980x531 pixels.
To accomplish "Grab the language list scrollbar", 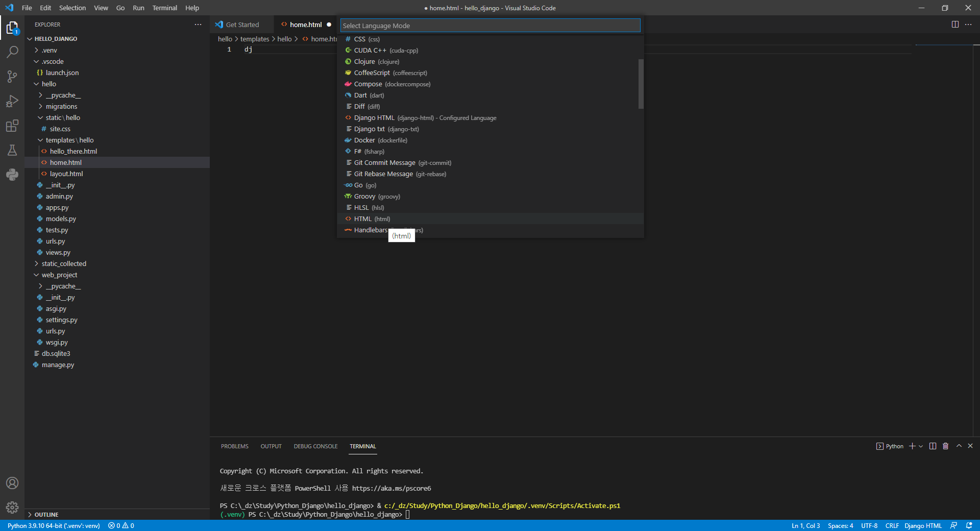I will click(641, 84).
